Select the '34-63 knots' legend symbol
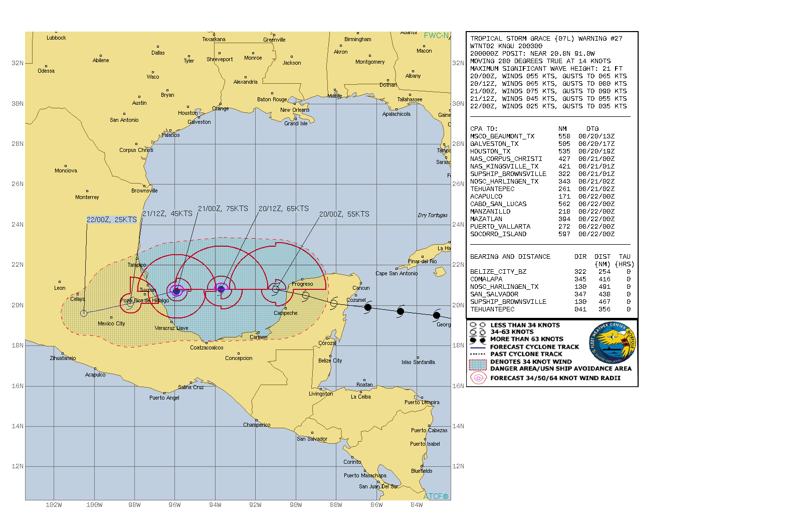786x532 pixels. click(478, 332)
